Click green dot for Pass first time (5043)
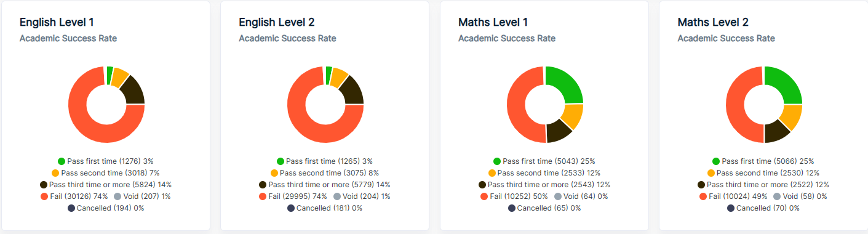The height and width of the screenshot is (234, 868). (497, 161)
